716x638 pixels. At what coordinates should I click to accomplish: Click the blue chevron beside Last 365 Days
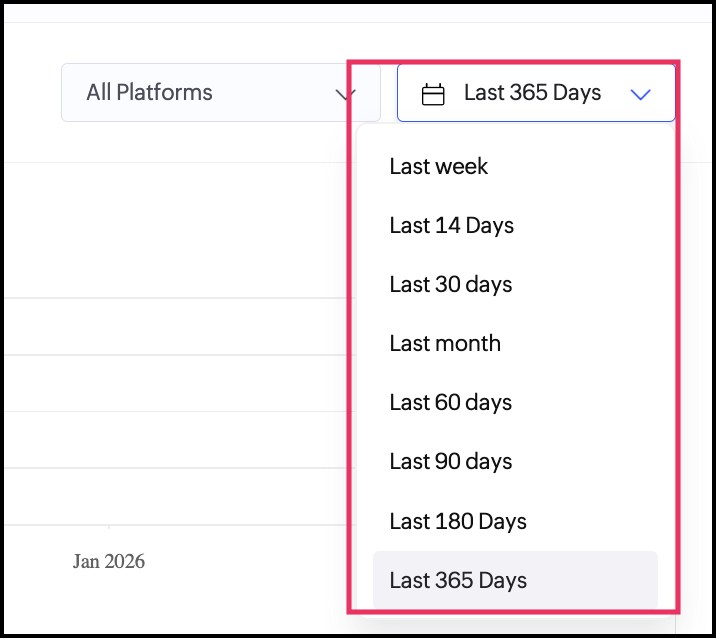[x=641, y=94]
